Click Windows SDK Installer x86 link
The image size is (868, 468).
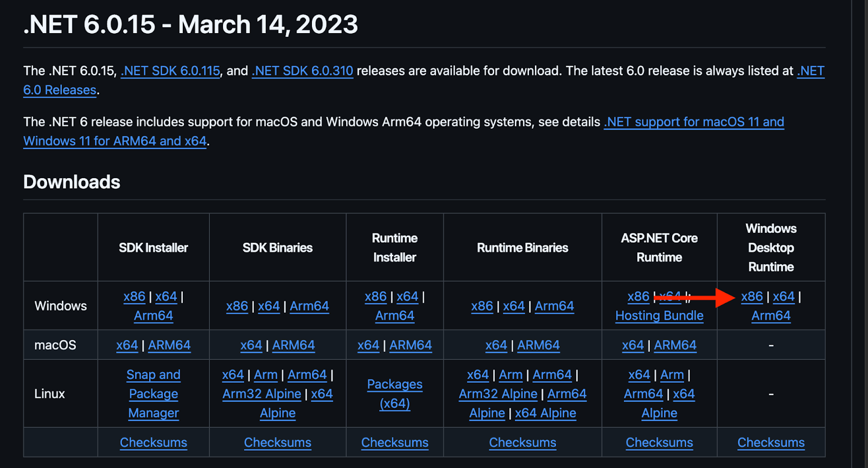[134, 296]
